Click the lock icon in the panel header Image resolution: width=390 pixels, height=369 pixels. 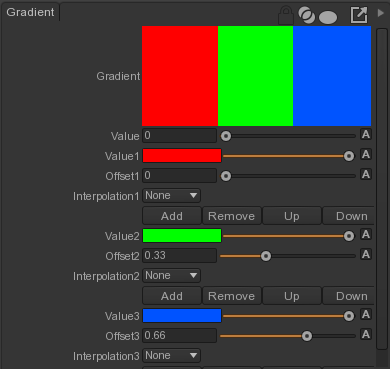tap(286, 15)
